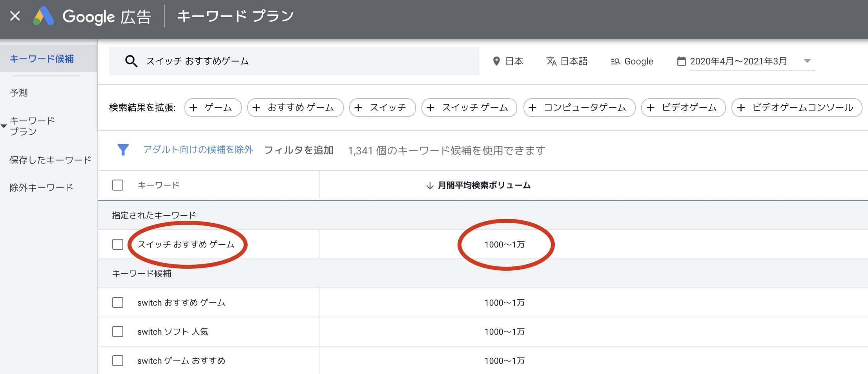Image resolution: width=868 pixels, height=374 pixels.
Task: Add the スイッチ ゲーム suggestion chip
Action: click(469, 108)
